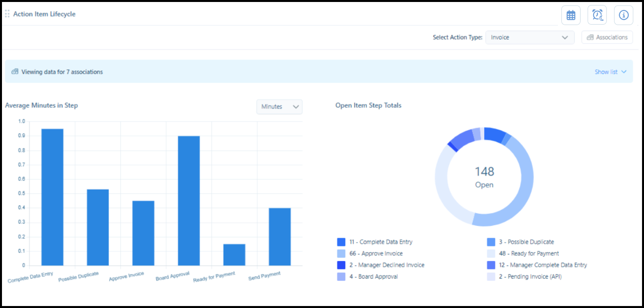Screen dimensions: 644x308
Task: Click '4 - Board Approval' legend text
Action: (373, 277)
